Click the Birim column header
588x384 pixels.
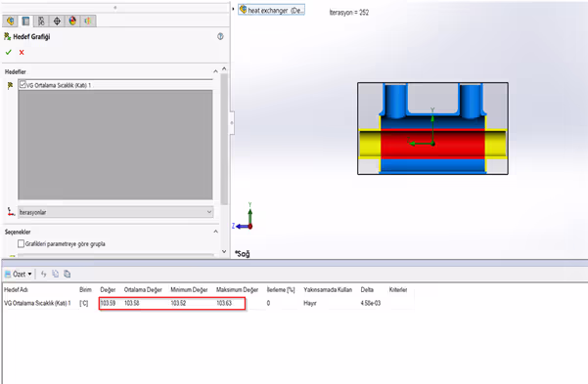pos(85,289)
